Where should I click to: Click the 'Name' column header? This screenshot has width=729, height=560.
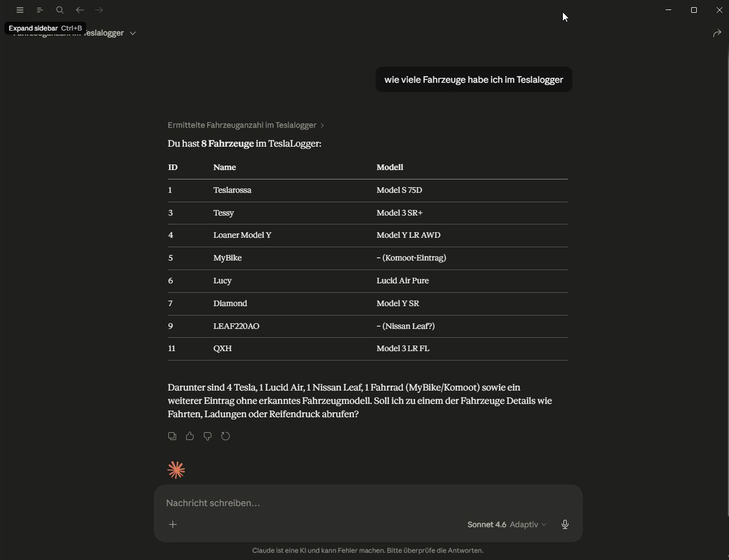pos(224,167)
